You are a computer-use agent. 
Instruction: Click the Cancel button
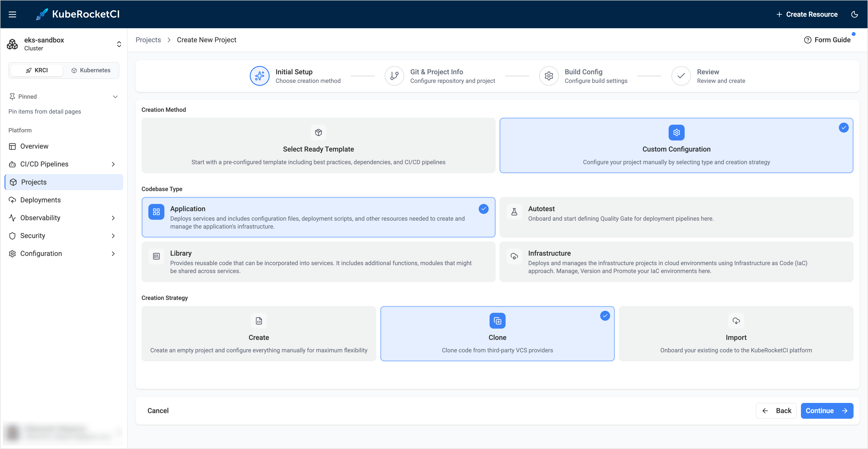(158, 411)
